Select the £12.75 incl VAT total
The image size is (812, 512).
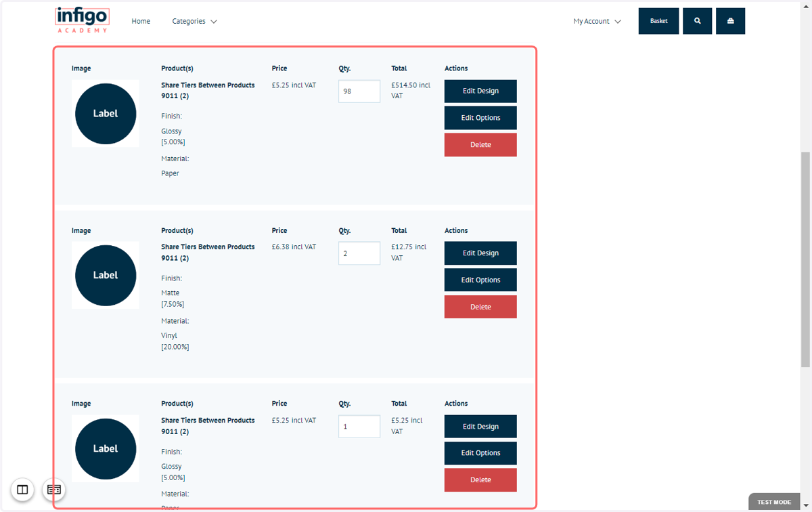tap(409, 253)
